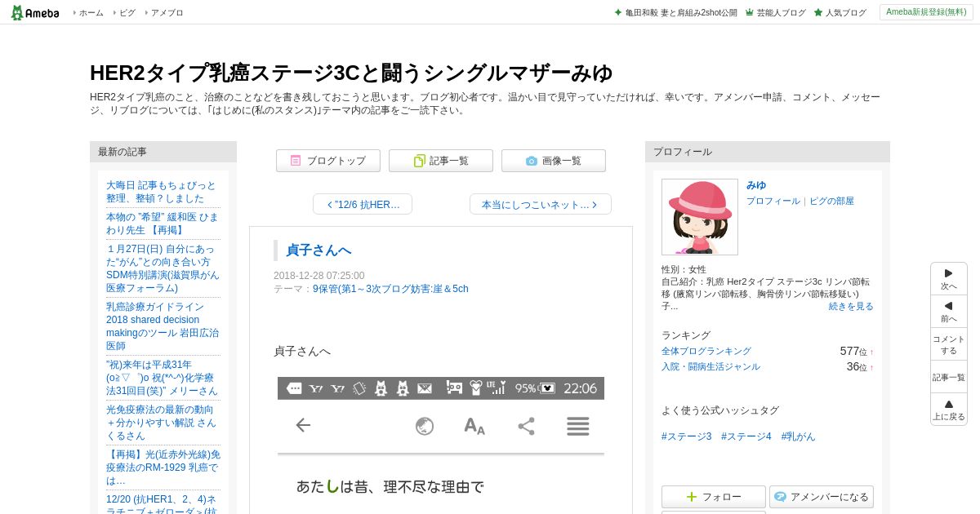Open recent article 本物の"希望" 緩和医 ひまわり先生

tap(162, 224)
